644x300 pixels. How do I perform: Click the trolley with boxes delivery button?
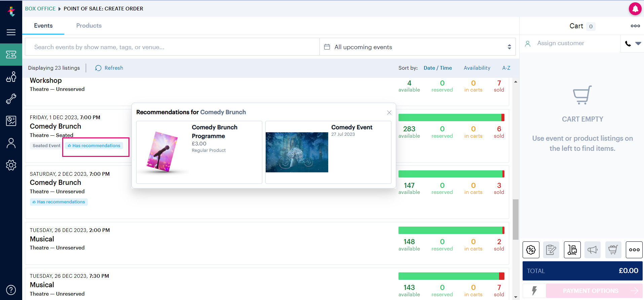[572, 250]
